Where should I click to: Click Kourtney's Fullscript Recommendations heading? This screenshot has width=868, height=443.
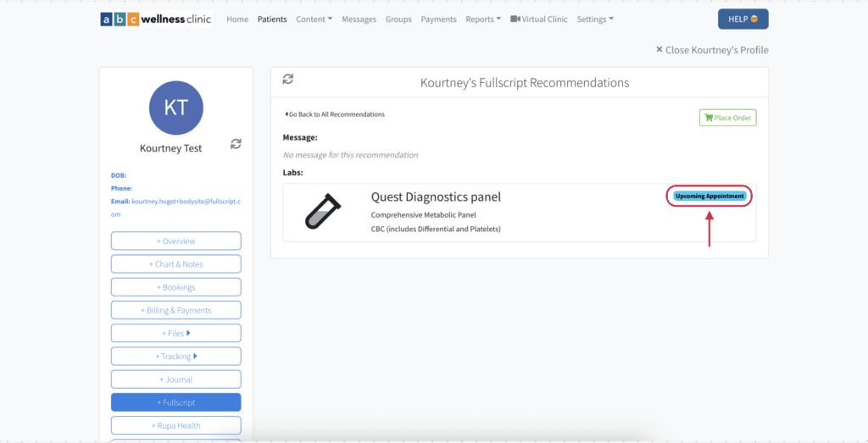[525, 82]
